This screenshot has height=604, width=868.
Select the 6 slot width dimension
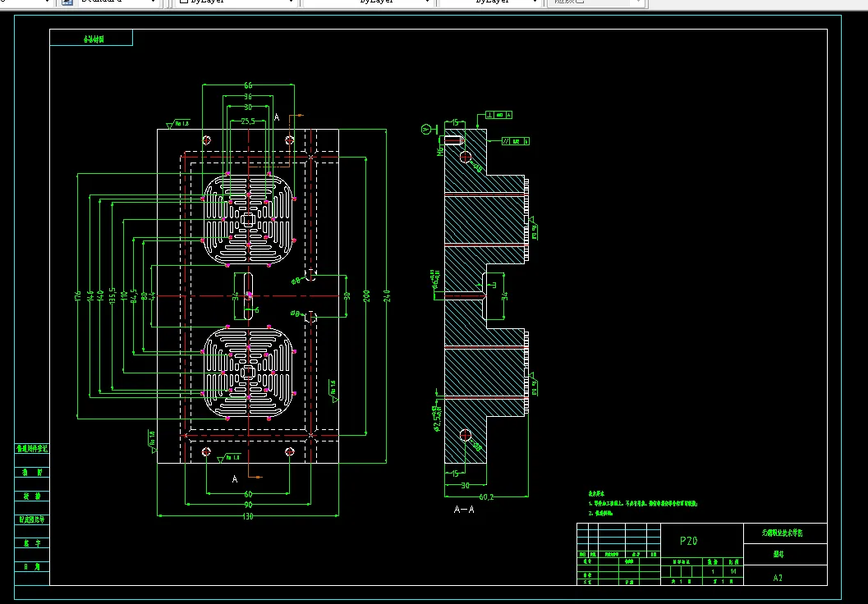(x=257, y=310)
